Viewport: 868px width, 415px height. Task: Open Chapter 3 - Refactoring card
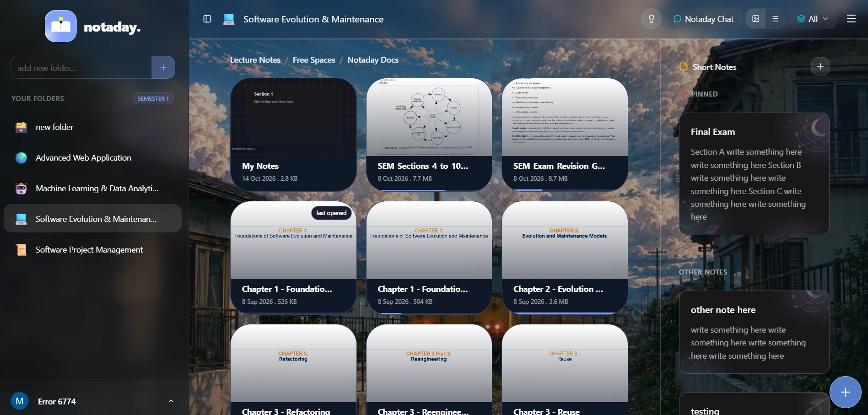[x=293, y=370]
